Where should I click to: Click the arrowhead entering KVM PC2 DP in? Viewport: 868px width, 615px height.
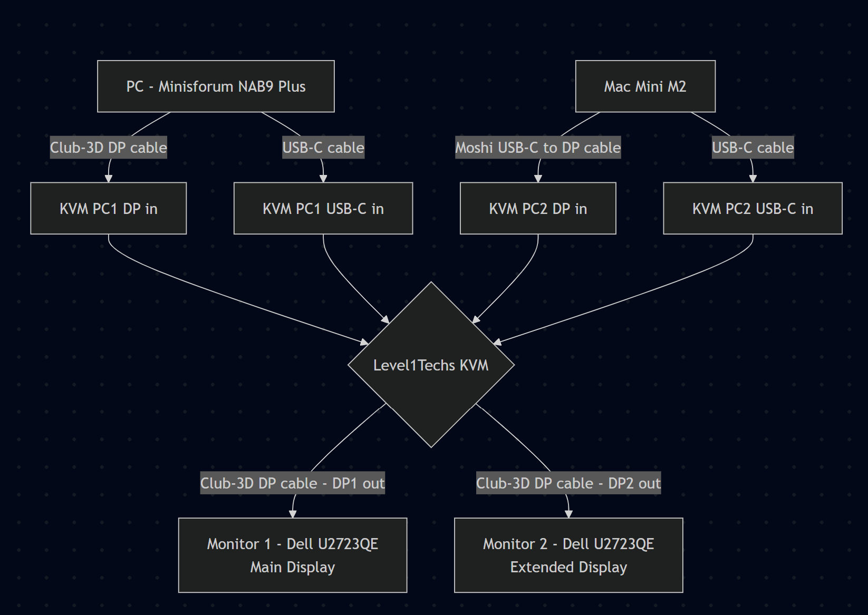[x=538, y=179]
